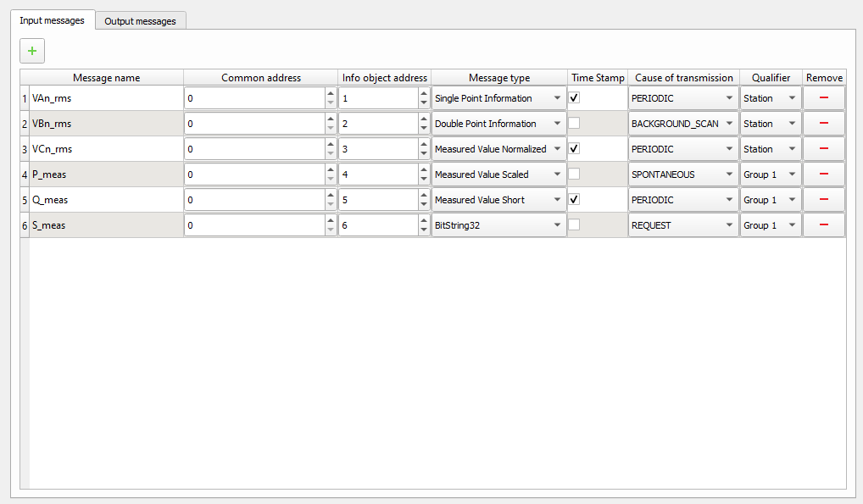Increment the Info object address for VCn_rms
This screenshot has width=863, height=504.
coord(424,144)
